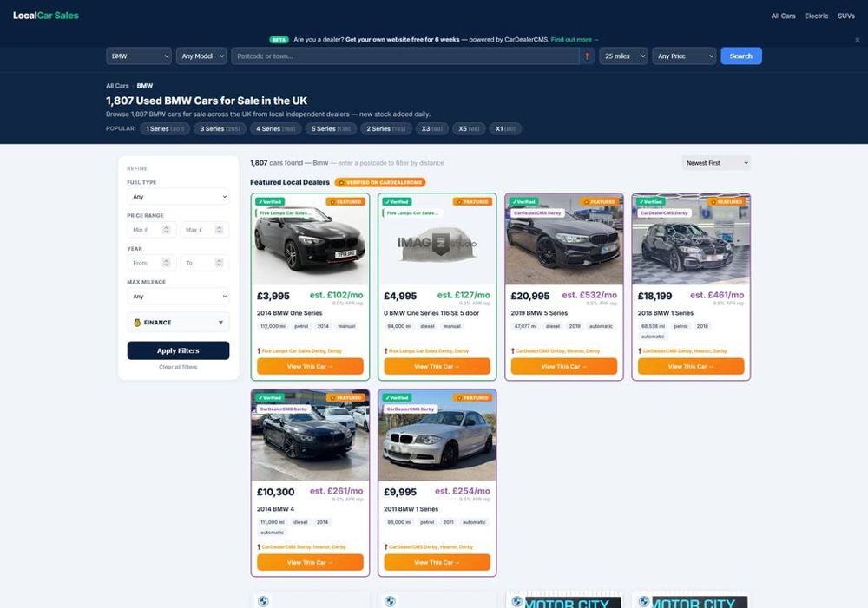Open the Any Model dropdown
The width and height of the screenshot is (868, 608).
[x=201, y=56]
